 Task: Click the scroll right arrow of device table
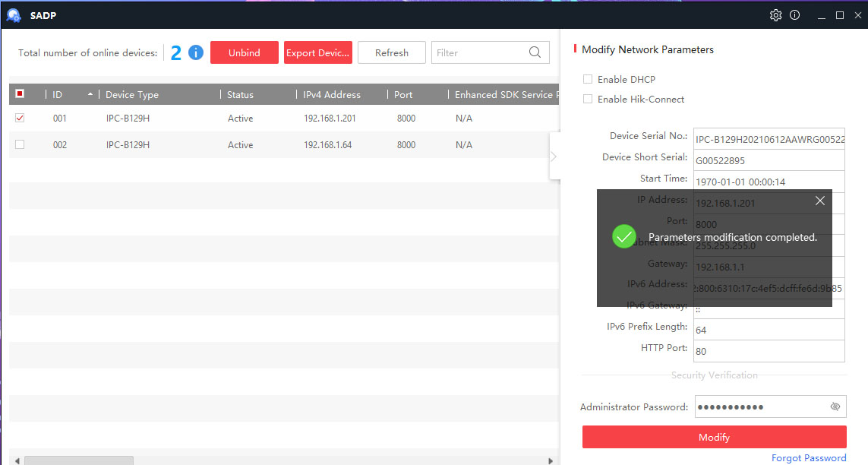click(x=551, y=460)
